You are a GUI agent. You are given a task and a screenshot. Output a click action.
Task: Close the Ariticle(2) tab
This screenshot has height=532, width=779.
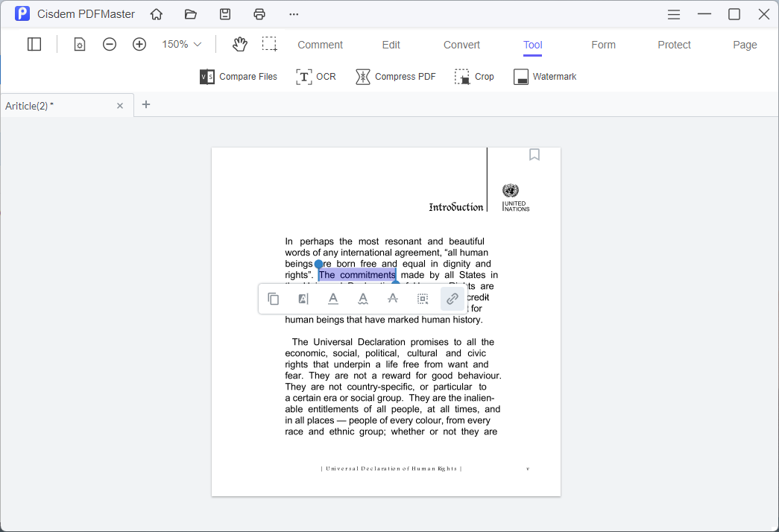pyautogui.click(x=120, y=106)
